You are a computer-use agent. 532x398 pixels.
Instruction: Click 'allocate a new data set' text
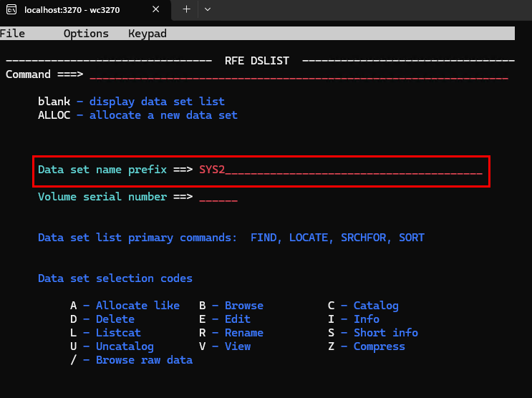click(163, 115)
